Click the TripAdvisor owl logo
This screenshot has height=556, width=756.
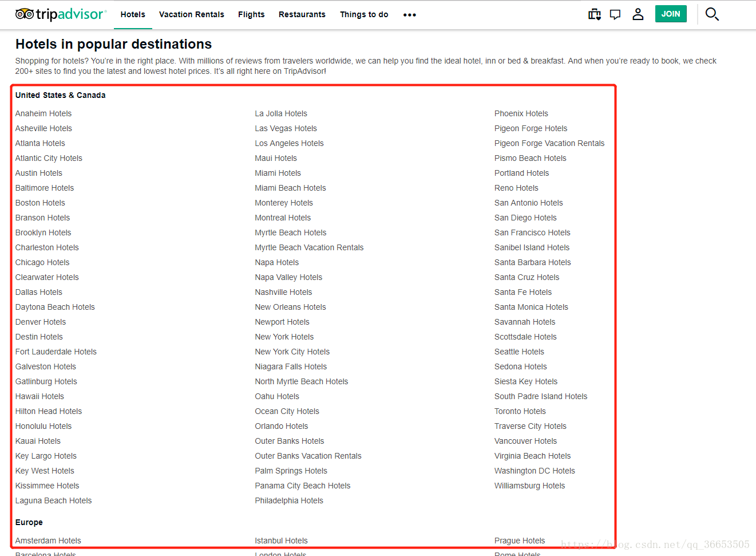pyautogui.click(x=61, y=14)
